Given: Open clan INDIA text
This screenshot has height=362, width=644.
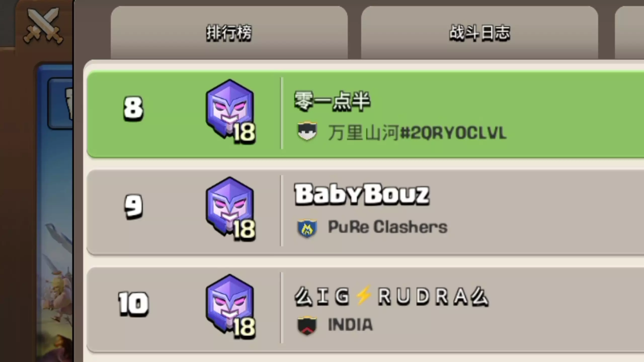Looking at the screenshot, I should (x=350, y=325).
